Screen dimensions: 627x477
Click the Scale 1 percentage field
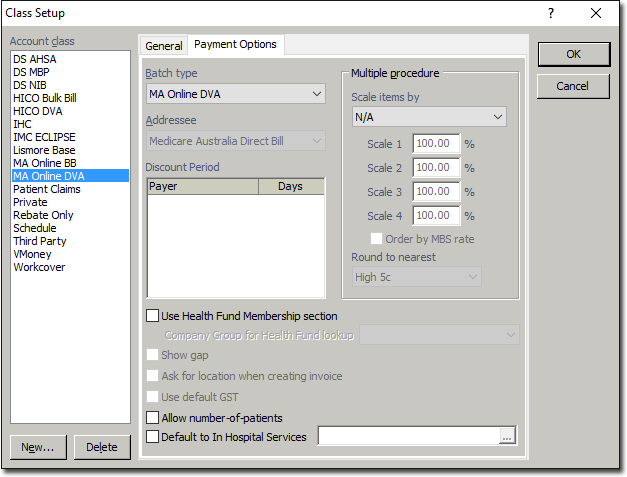[436, 144]
